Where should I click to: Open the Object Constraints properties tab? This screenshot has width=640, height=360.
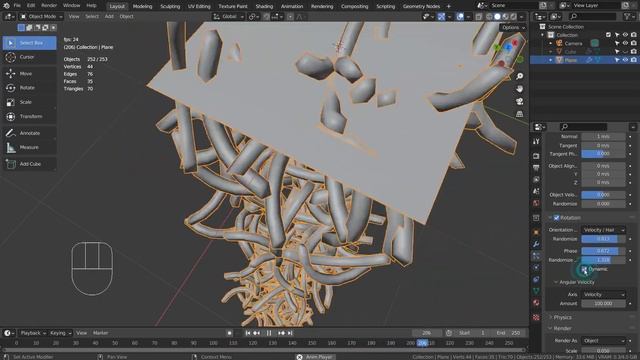[x=536, y=279]
